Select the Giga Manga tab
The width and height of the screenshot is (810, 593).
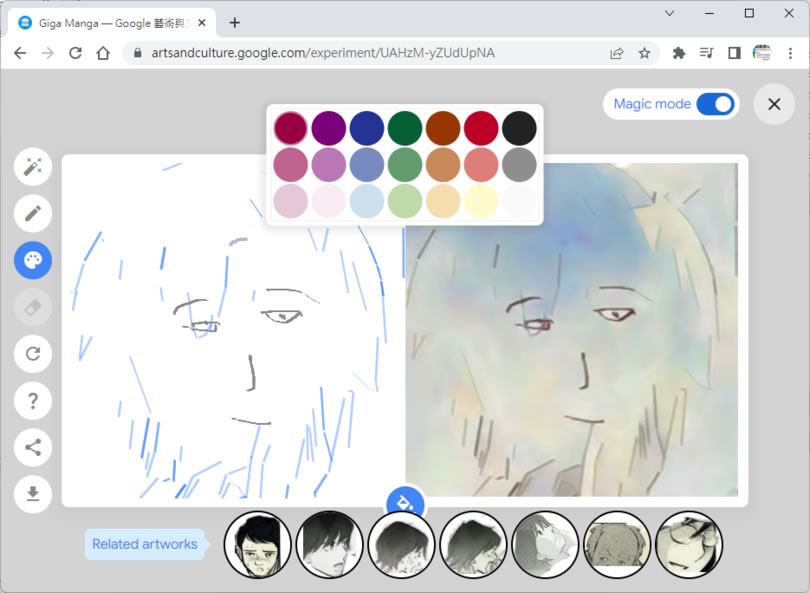pyautogui.click(x=111, y=23)
